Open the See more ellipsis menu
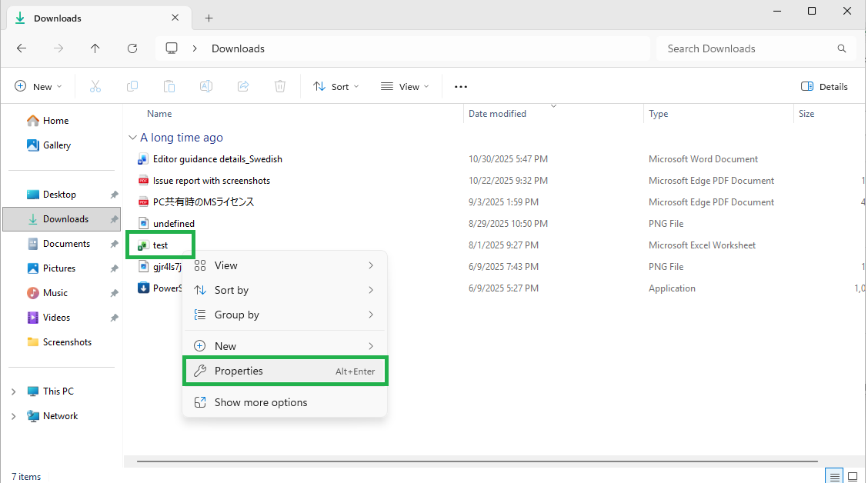 click(x=461, y=87)
